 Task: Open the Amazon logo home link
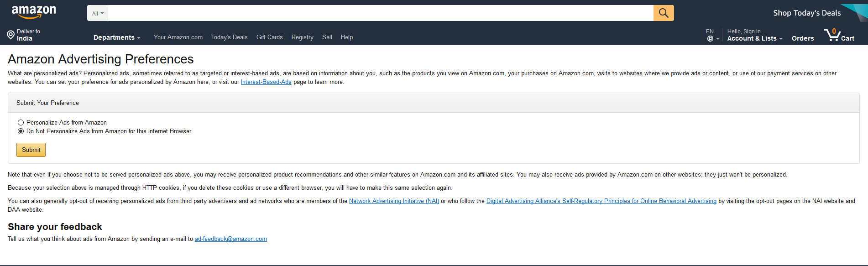(x=34, y=12)
